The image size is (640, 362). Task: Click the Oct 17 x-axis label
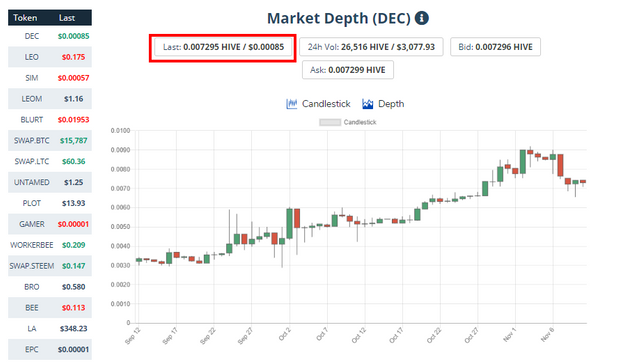(x=396, y=335)
